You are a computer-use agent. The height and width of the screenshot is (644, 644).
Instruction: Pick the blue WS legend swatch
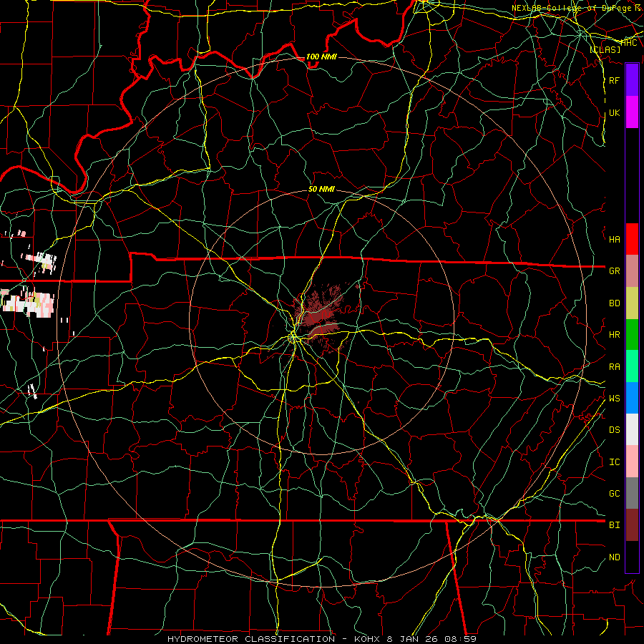coord(632,398)
